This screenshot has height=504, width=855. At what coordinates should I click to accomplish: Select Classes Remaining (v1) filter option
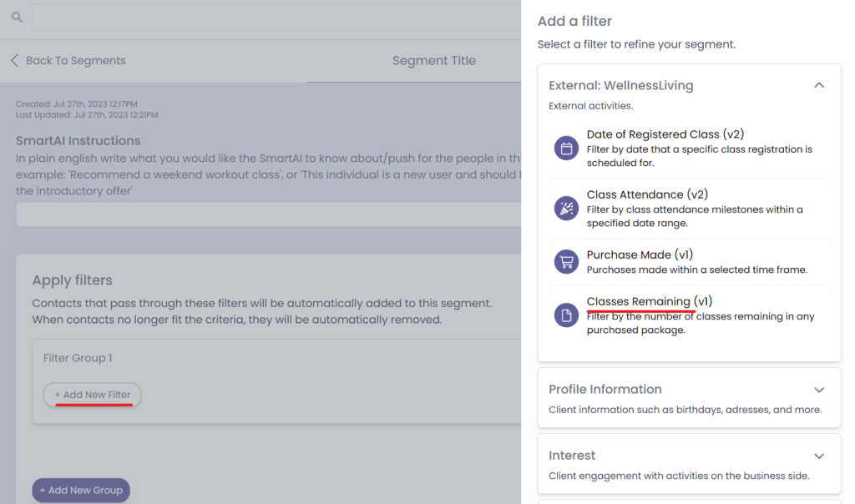[x=649, y=301]
